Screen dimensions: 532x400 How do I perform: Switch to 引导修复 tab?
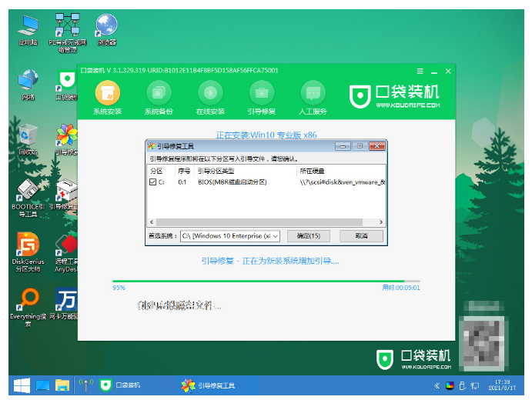262,98
